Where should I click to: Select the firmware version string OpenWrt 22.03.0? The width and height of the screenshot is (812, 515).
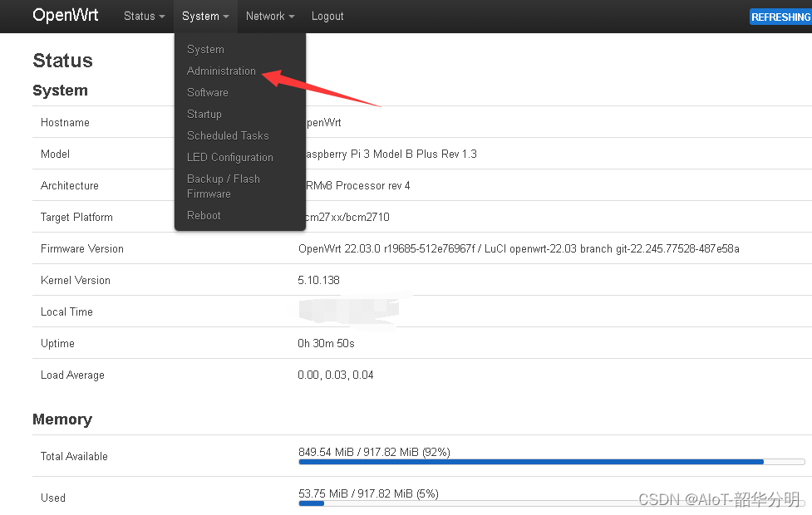(519, 249)
